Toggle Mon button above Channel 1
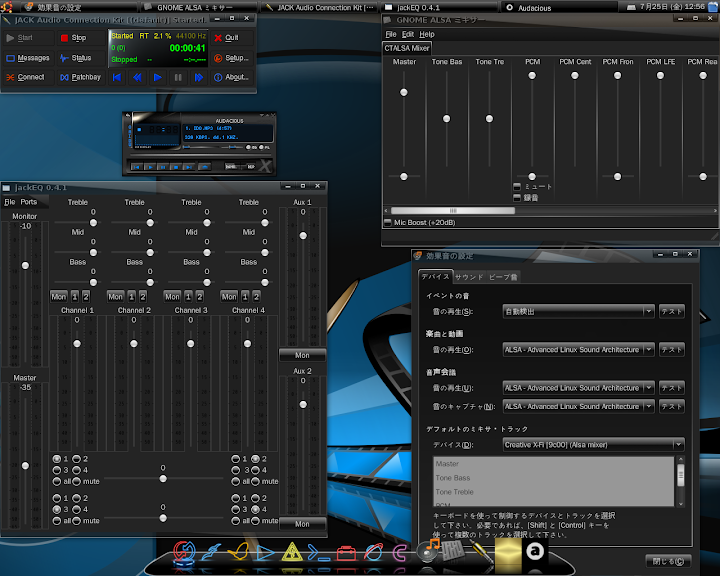Viewport: 720px width, 576px height. point(59,297)
